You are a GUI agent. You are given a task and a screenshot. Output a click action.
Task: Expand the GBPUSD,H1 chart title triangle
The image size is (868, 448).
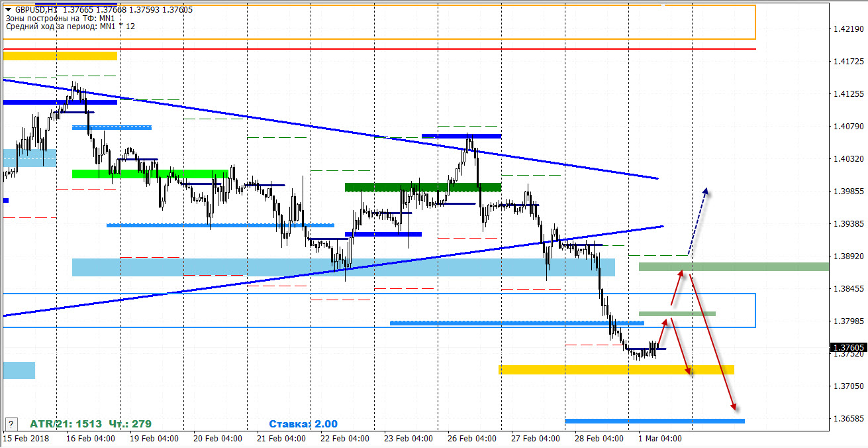tap(8, 10)
